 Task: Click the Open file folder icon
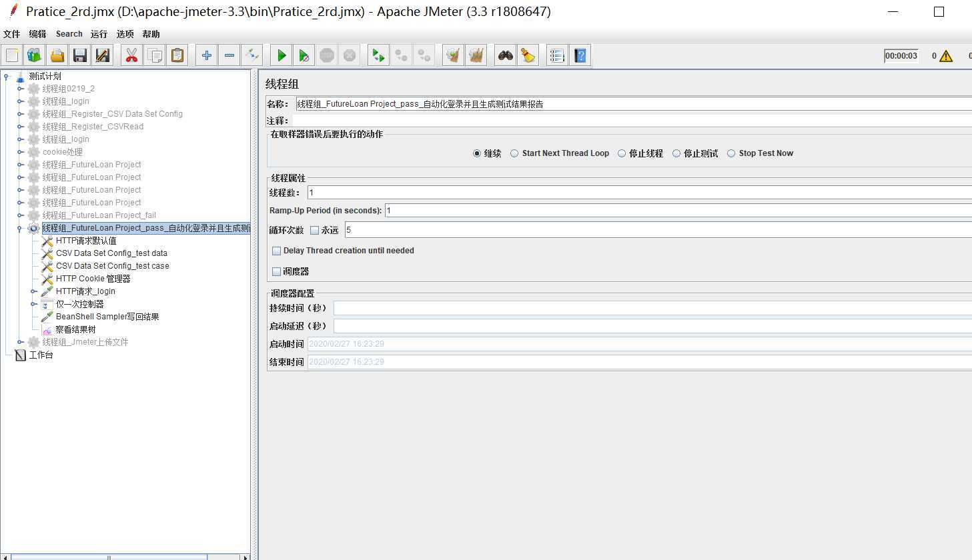point(57,56)
